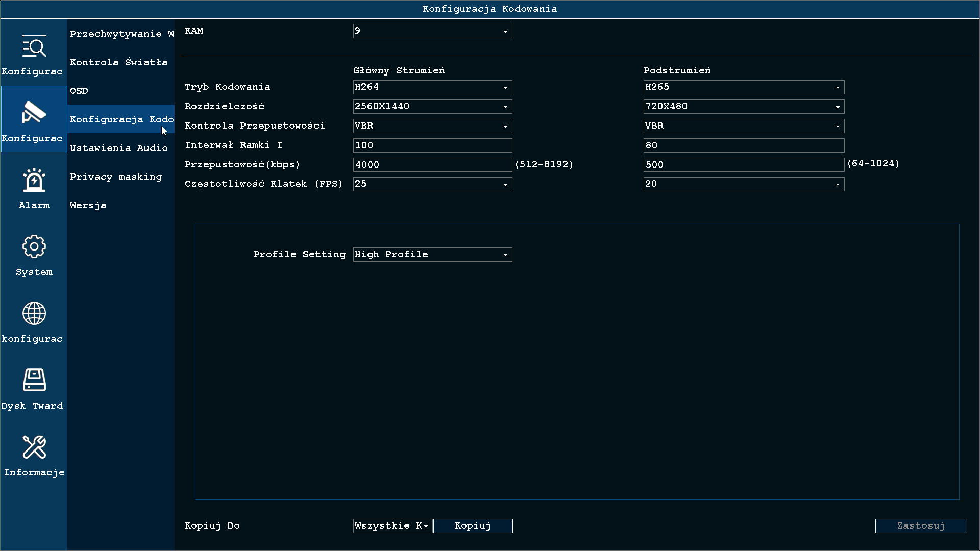
Task: Open Privacy masking menu item
Action: 121,177
